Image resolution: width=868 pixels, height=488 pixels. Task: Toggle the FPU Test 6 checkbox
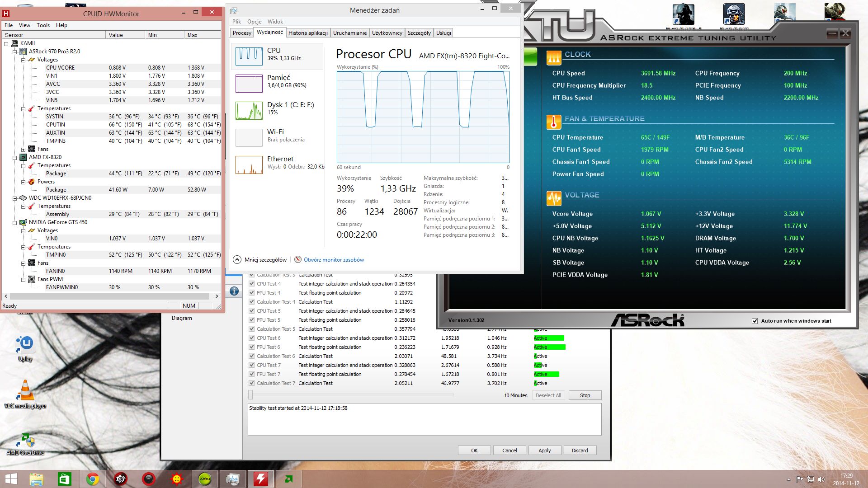[x=252, y=347]
